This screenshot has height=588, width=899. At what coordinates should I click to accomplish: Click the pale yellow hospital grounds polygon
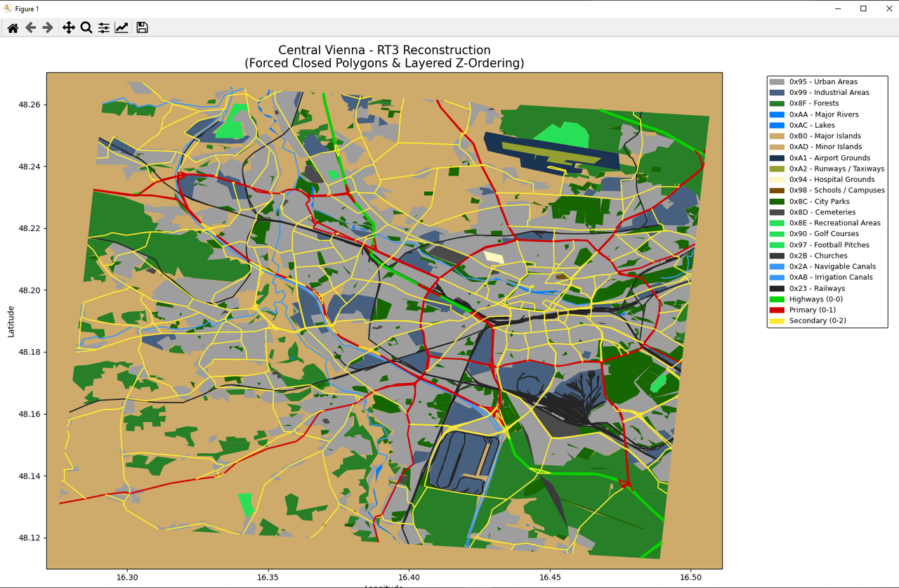tap(494, 257)
